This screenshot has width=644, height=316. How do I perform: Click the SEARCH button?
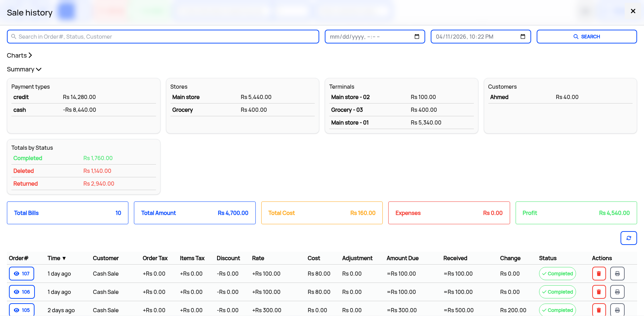point(587,37)
